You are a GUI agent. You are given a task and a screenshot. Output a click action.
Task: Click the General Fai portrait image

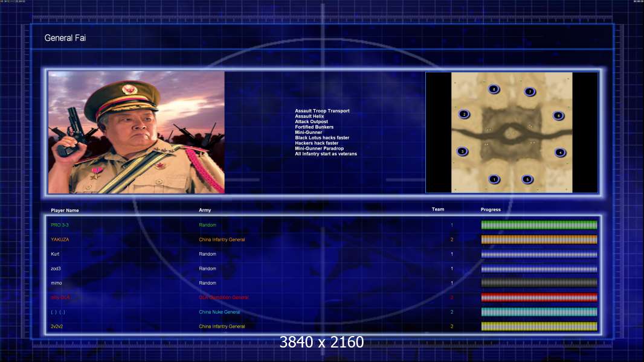[137, 132]
